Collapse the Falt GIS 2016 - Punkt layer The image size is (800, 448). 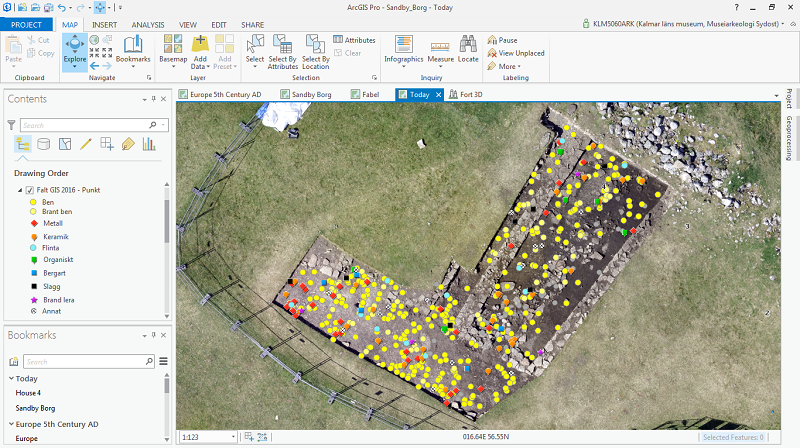(20, 190)
